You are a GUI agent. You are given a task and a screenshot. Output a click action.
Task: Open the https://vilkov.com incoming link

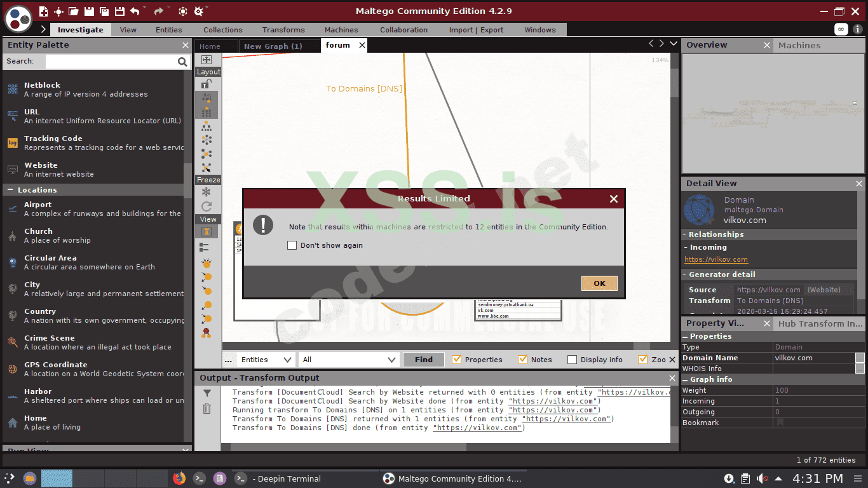tap(716, 259)
